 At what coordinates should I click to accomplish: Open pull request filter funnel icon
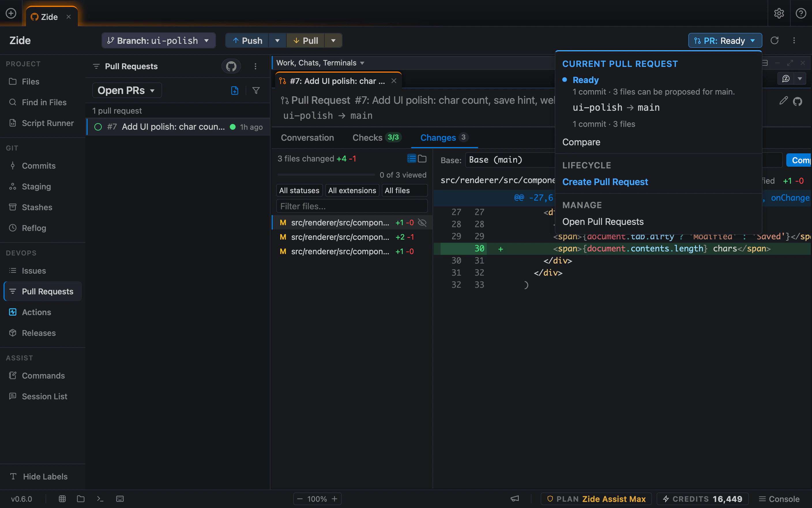[256, 90]
